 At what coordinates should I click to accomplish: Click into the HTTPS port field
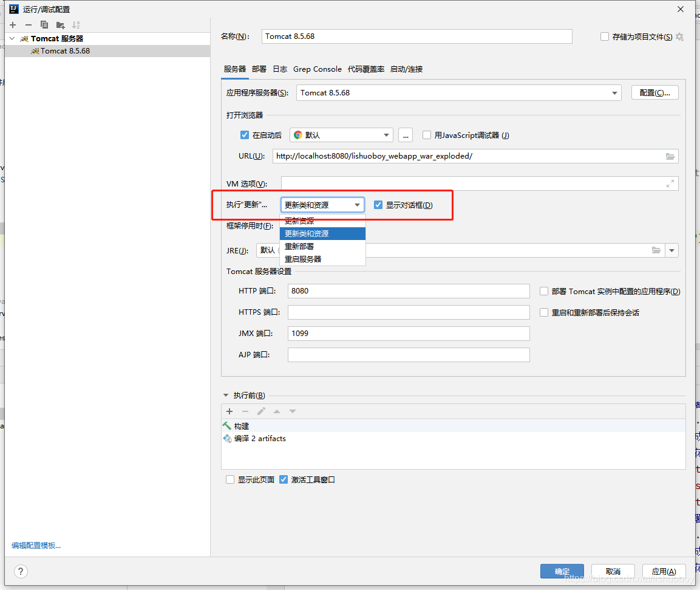coord(409,312)
